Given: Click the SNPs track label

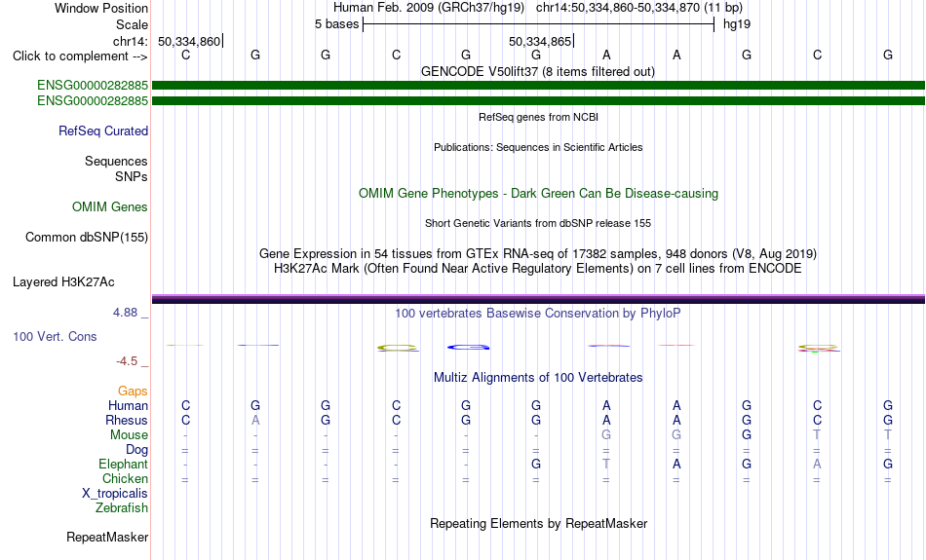Looking at the screenshot, I should tap(132, 176).
